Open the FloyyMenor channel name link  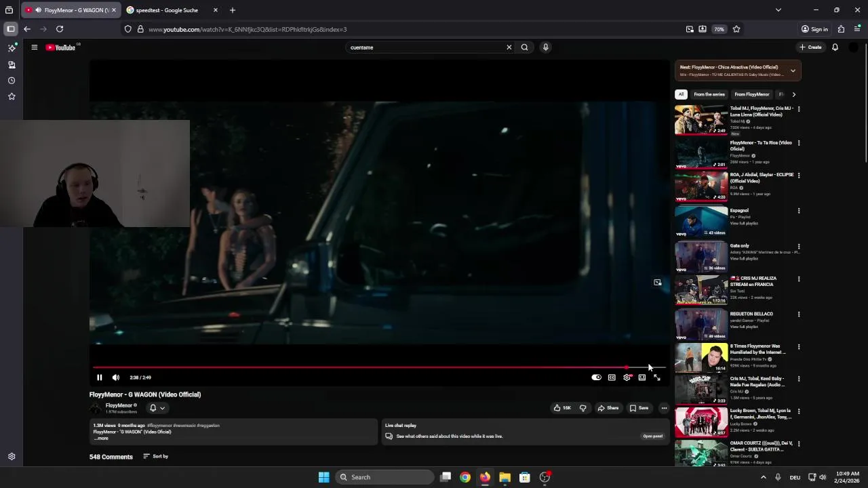pos(119,405)
